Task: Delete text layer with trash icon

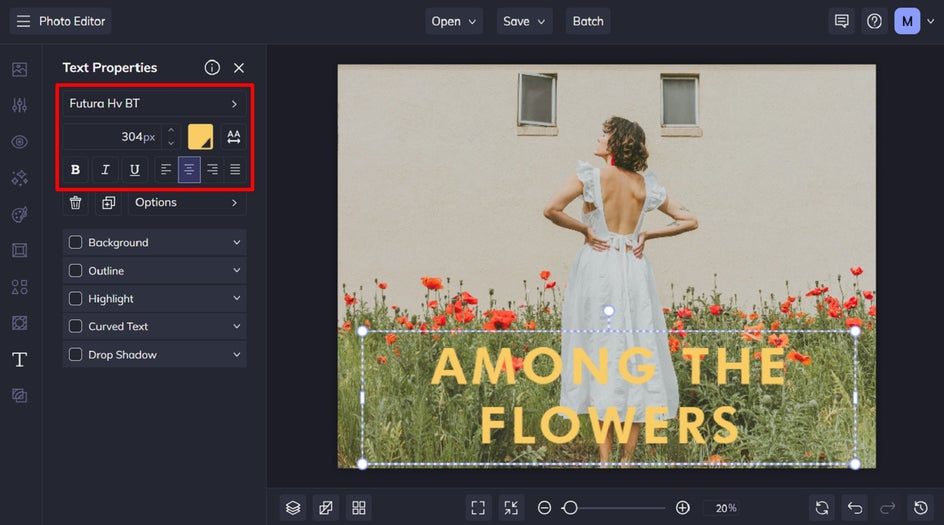Action: 75,203
